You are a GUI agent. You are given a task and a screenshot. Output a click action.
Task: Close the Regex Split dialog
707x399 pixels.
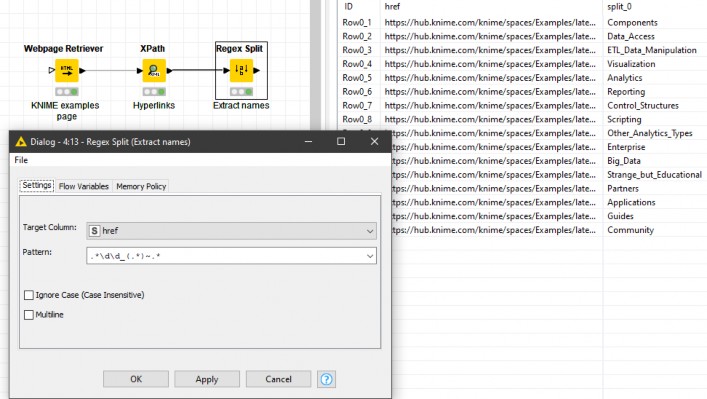coord(374,142)
